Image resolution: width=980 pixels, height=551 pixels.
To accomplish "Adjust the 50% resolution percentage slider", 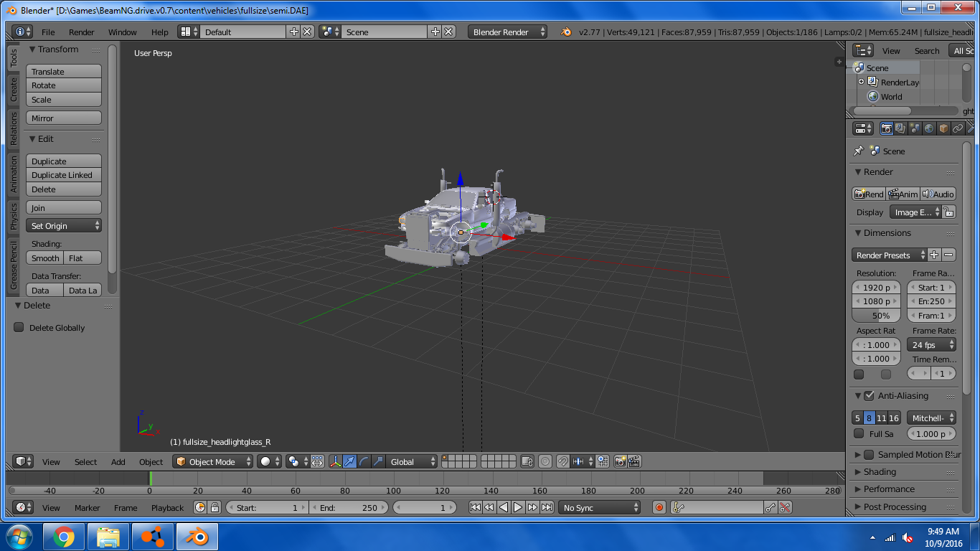I will coord(876,315).
